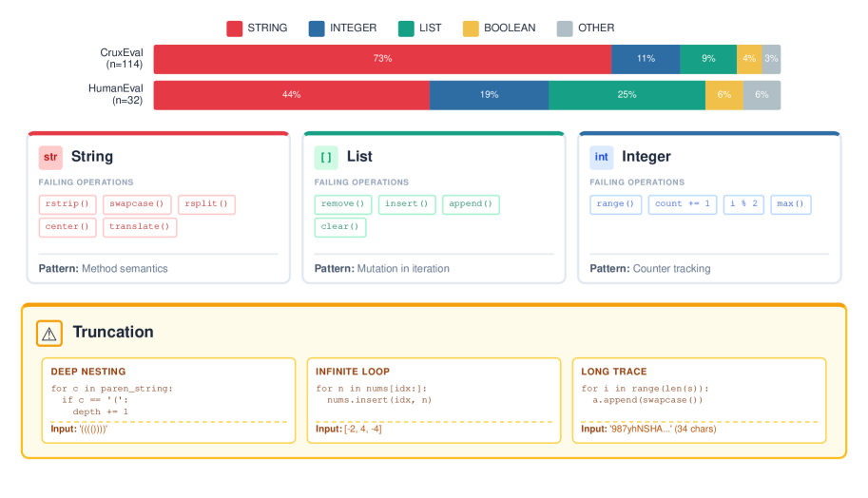Select the center() operation tag

point(68,227)
